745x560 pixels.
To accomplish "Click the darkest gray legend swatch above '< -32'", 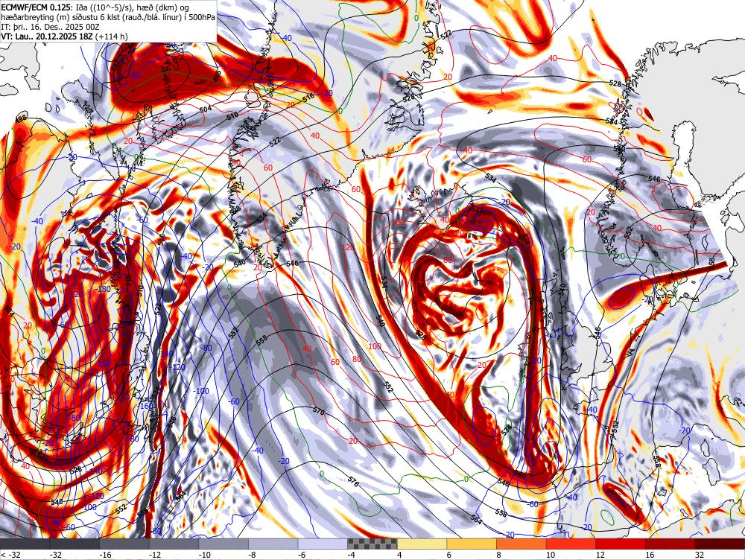I will pos(25,544).
